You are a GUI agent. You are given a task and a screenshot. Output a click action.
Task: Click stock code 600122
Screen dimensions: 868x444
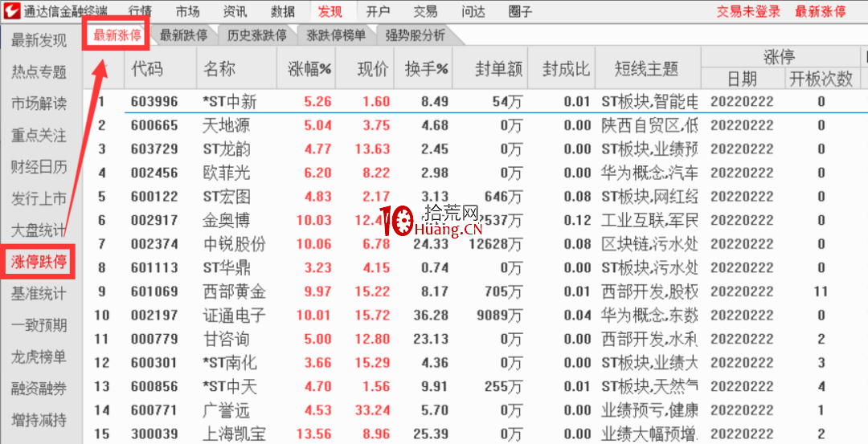(x=154, y=197)
